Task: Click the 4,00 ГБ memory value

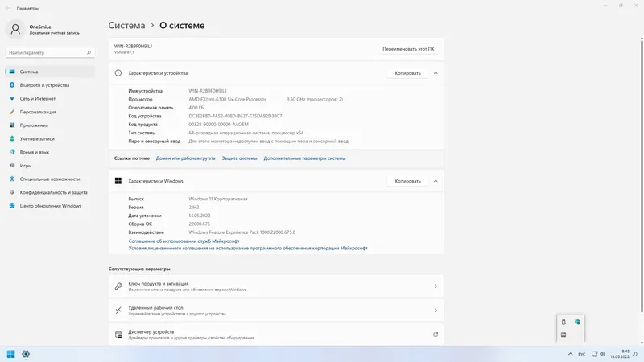Action: [196, 108]
